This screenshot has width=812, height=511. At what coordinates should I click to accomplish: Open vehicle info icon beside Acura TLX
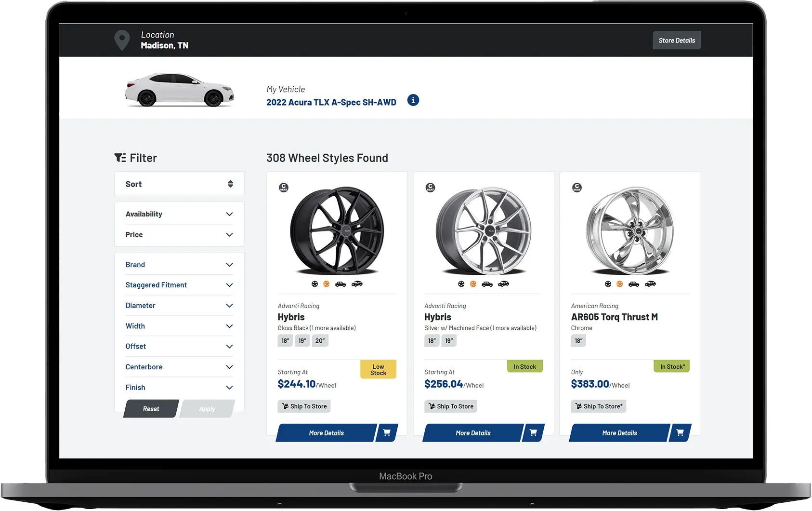point(413,100)
